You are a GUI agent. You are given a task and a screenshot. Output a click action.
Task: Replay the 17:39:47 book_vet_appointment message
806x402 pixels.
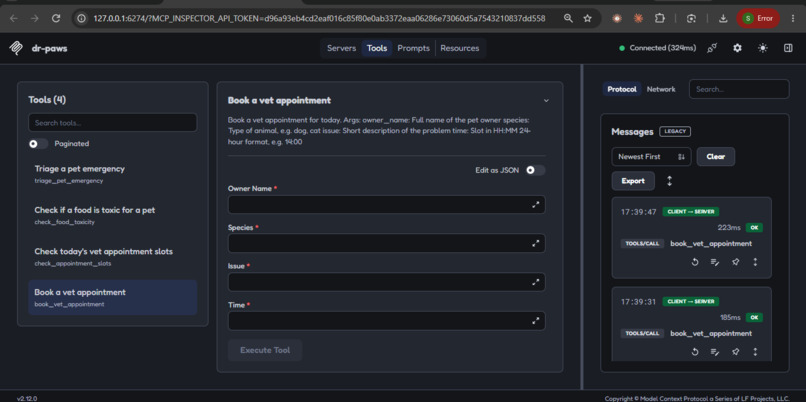[x=695, y=262]
